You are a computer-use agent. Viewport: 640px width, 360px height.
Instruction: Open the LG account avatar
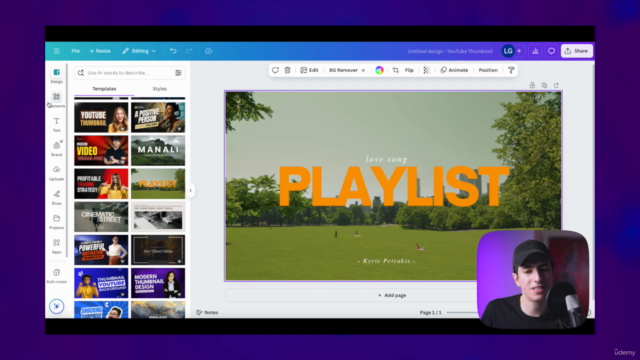coord(508,51)
